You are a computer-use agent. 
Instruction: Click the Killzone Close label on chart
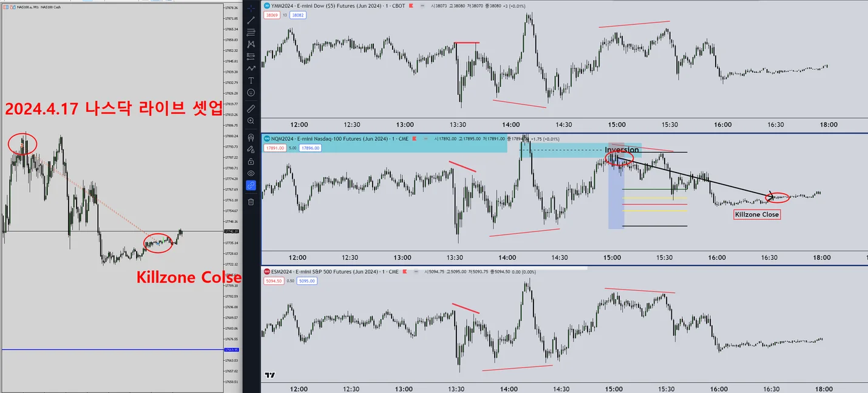[x=756, y=214]
